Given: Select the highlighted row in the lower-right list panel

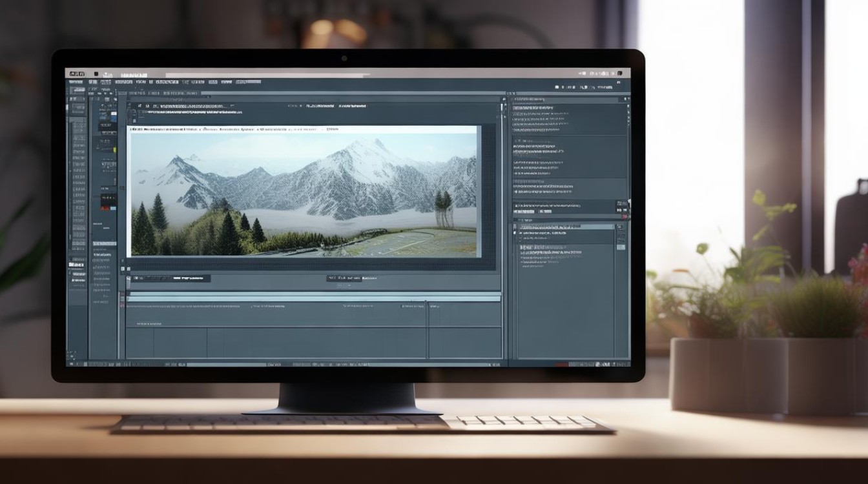Looking at the screenshot, I should (x=567, y=227).
